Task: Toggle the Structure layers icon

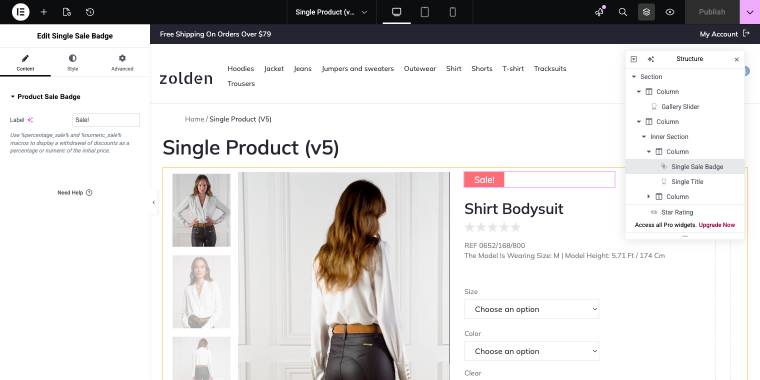Action: 647,12
